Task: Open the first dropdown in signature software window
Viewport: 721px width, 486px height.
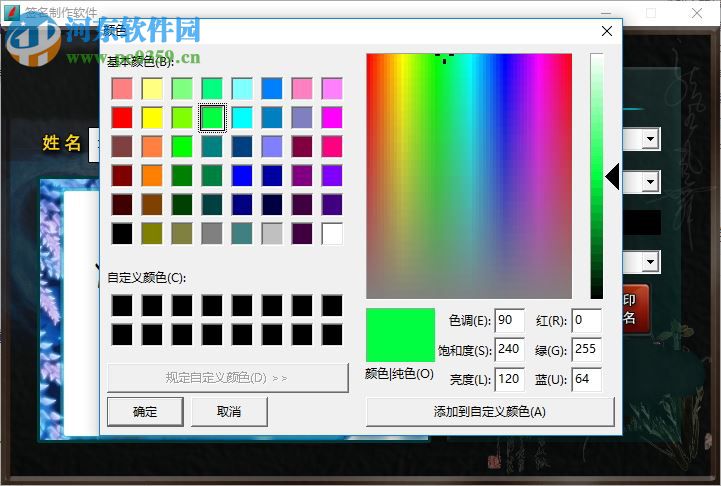Action: coord(651,139)
